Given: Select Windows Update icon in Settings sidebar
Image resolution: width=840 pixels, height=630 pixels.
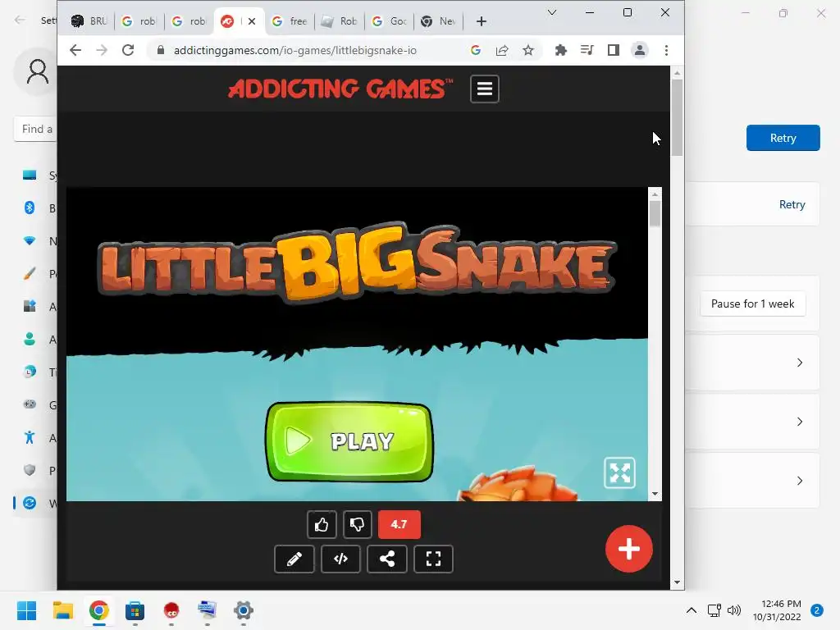Looking at the screenshot, I should point(30,503).
